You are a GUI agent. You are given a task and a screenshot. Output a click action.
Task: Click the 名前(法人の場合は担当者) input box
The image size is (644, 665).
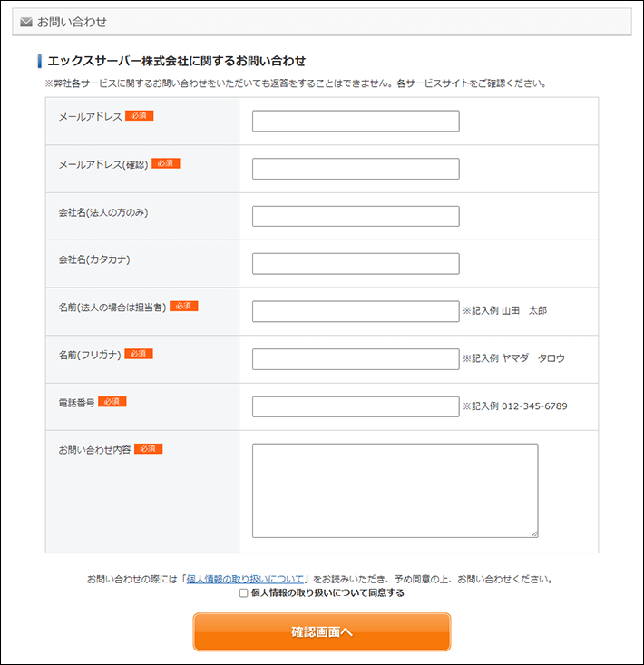click(356, 311)
